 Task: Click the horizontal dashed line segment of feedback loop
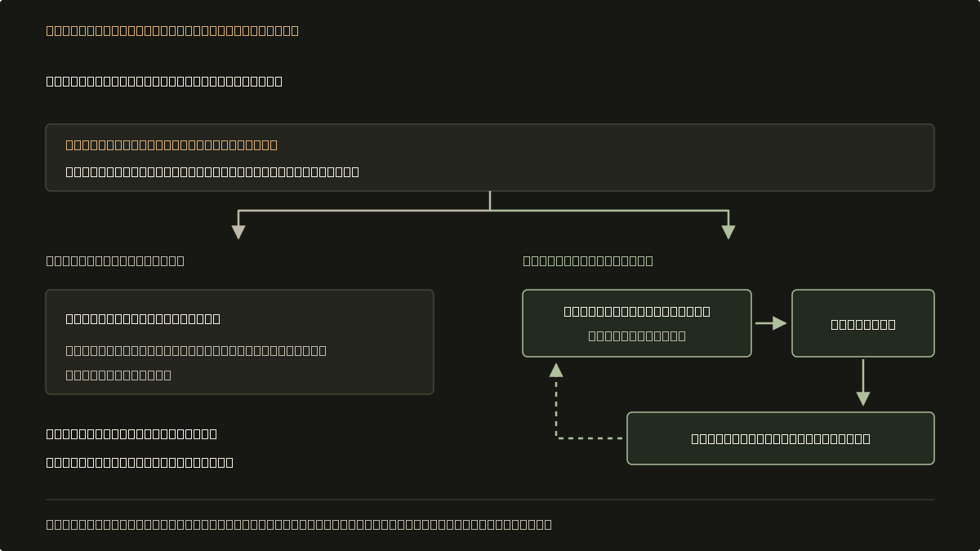[590, 438]
